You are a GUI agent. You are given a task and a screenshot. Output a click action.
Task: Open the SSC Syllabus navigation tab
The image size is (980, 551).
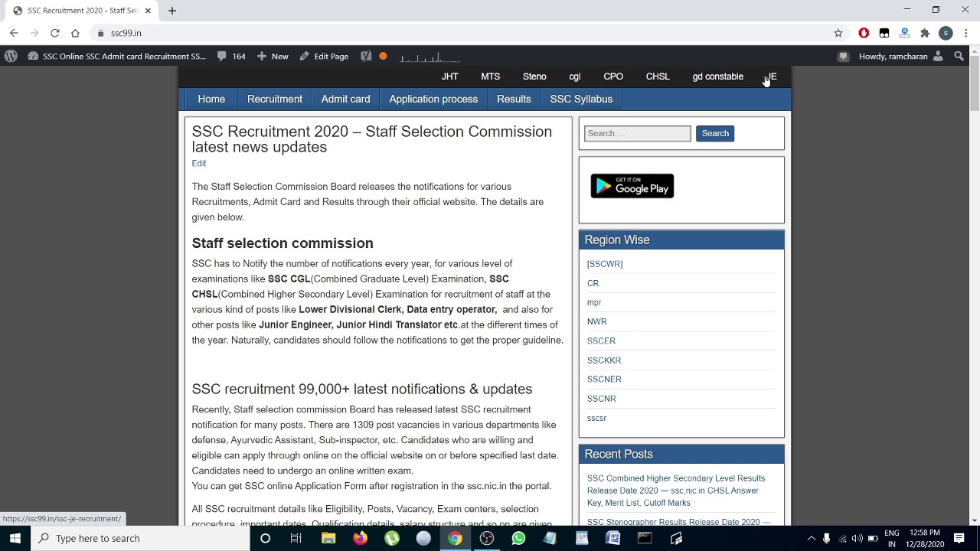coord(581,99)
